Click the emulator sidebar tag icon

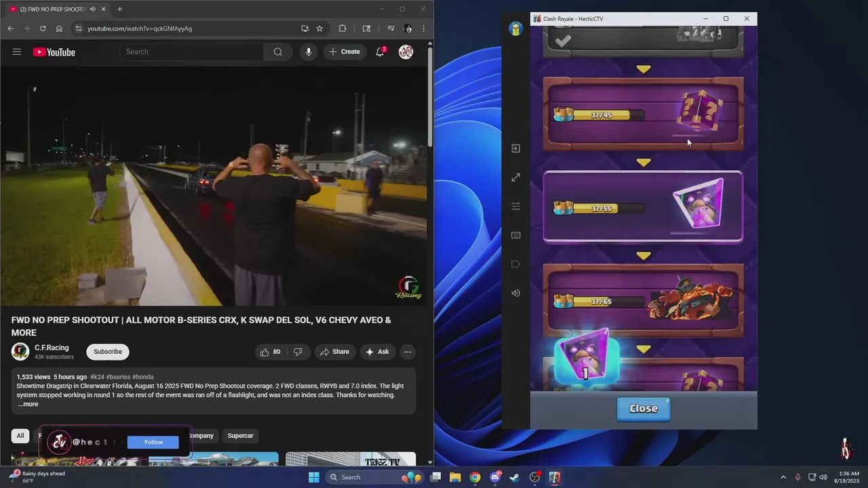click(x=515, y=264)
